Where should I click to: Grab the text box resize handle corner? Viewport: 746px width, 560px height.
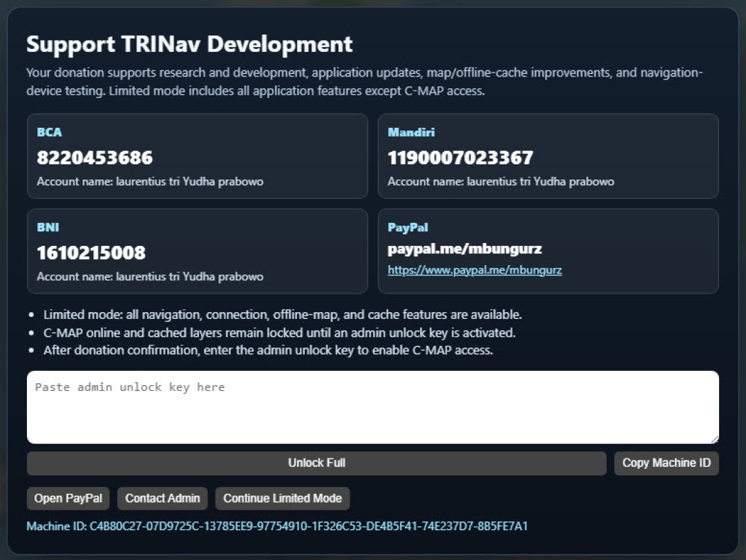pyautogui.click(x=715, y=439)
